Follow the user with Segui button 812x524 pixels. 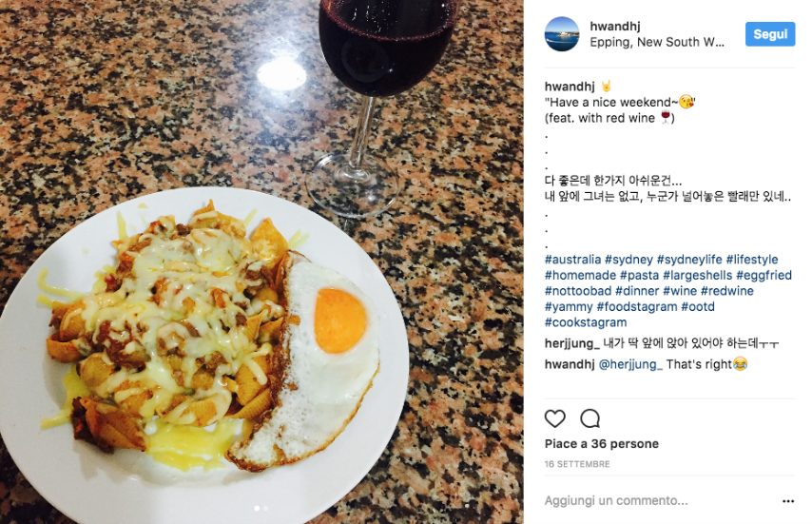(x=770, y=34)
